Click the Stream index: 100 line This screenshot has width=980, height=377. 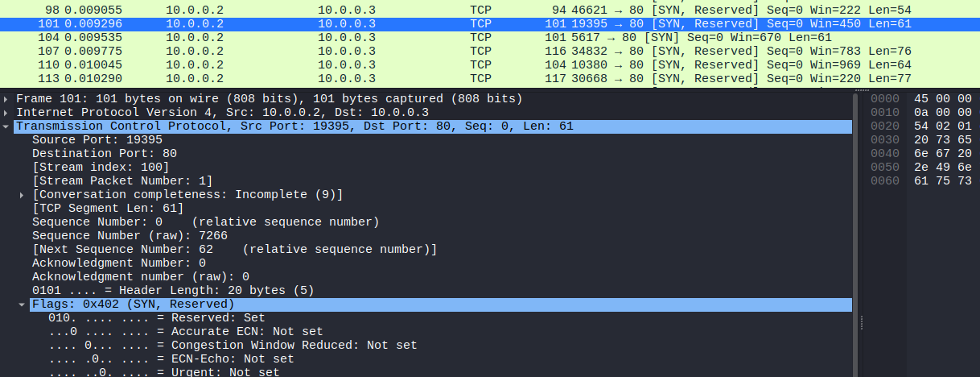coord(101,168)
